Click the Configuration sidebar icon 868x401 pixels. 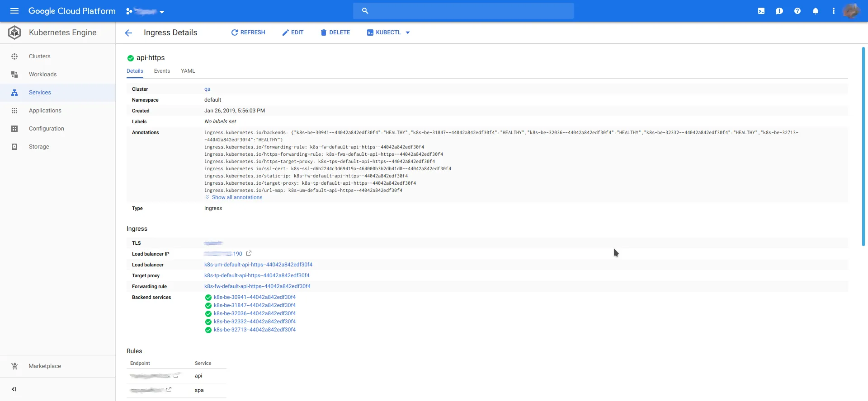pyautogui.click(x=14, y=129)
